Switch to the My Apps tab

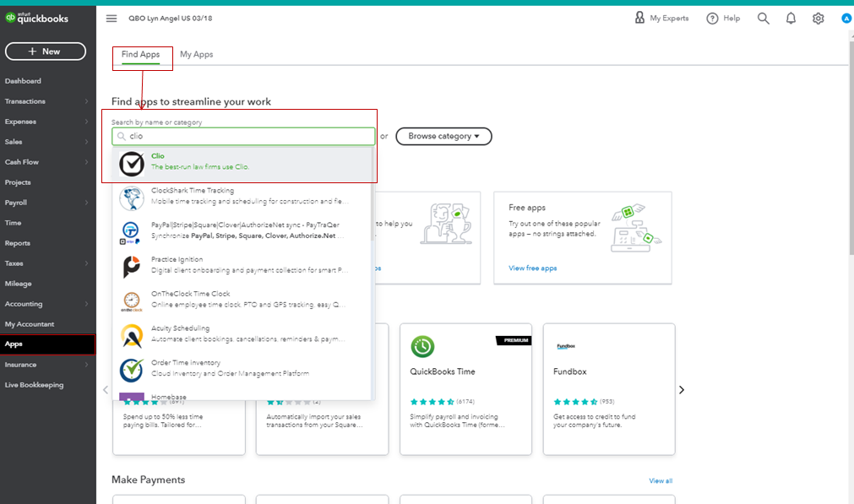(196, 53)
